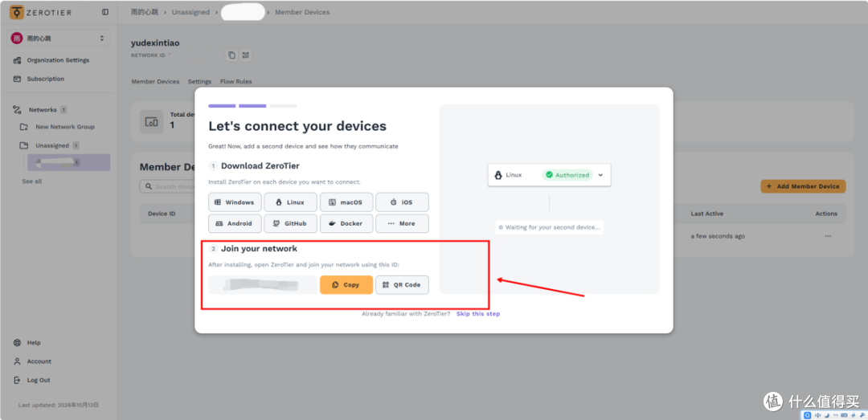Click the Total devices icon card

(151, 122)
